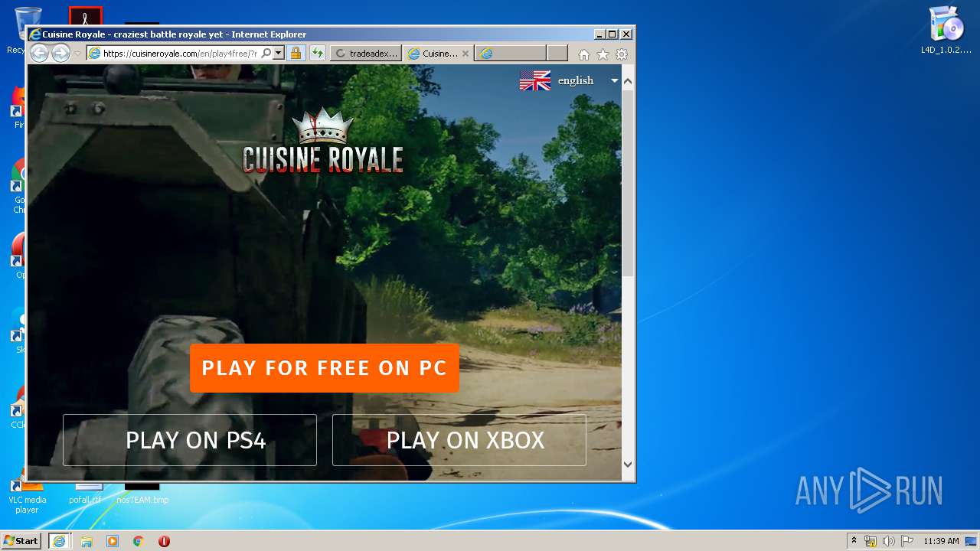The height and width of the screenshot is (551, 980).
Task: Select the L4D_1.0.2 desktop icon
Action: point(946,31)
